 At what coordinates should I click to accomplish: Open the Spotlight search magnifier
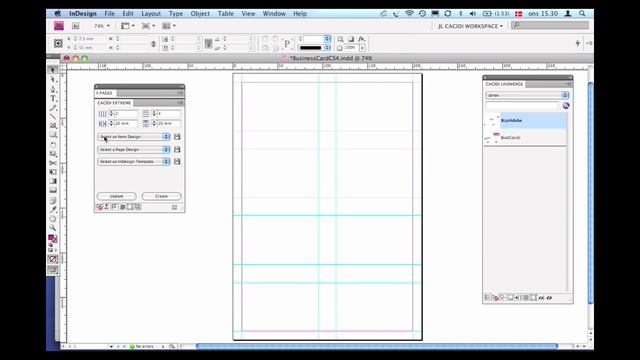[x=582, y=13]
